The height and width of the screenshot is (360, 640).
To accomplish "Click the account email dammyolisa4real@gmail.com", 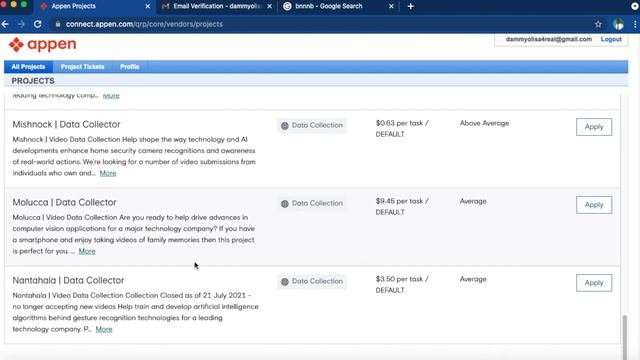I will point(549,39).
